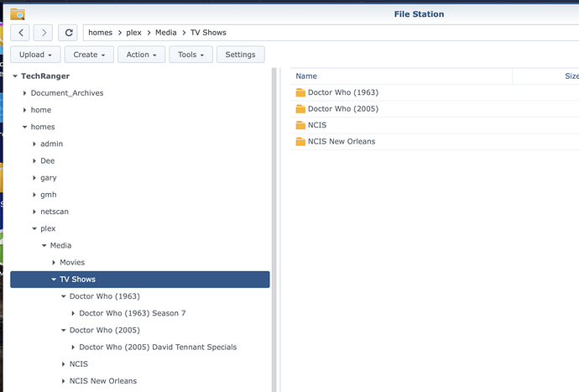
Task: Collapse Doctor Who (2005) tree arrow
Action: click(64, 330)
